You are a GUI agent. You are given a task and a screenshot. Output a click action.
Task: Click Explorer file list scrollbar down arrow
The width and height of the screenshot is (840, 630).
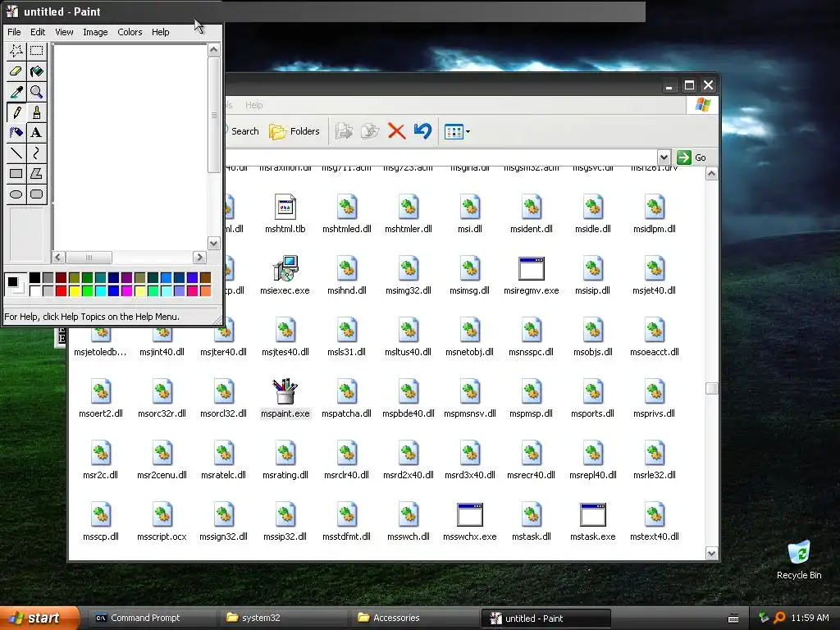point(711,554)
